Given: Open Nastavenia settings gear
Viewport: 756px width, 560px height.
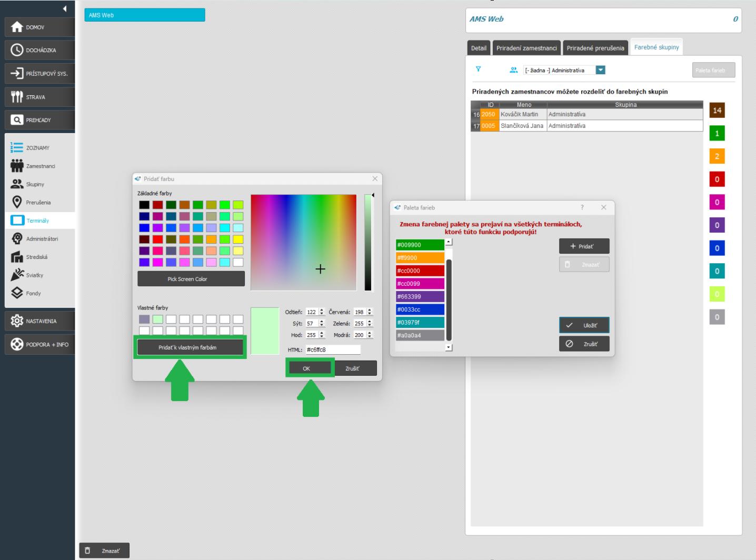Looking at the screenshot, I should 17,321.
